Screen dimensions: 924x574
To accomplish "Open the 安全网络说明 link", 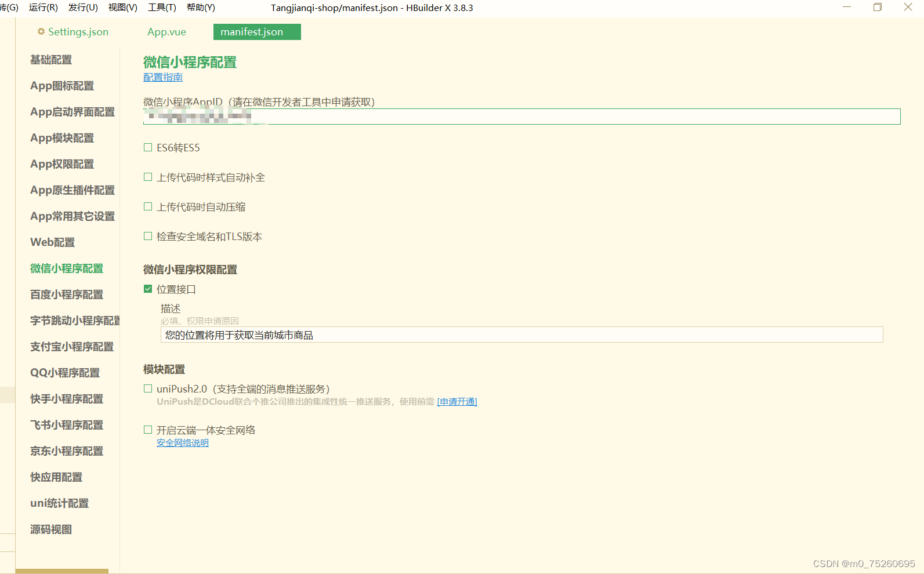I will [x=183, y=443].
